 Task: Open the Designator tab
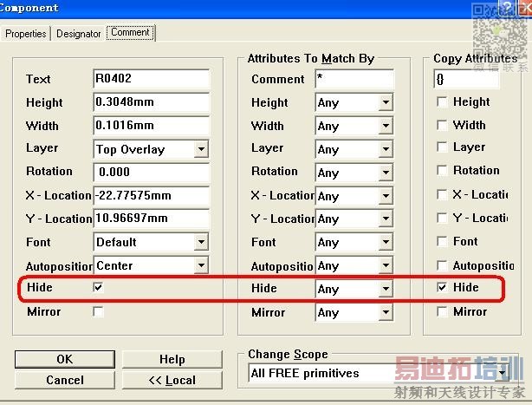pos(78,34)
